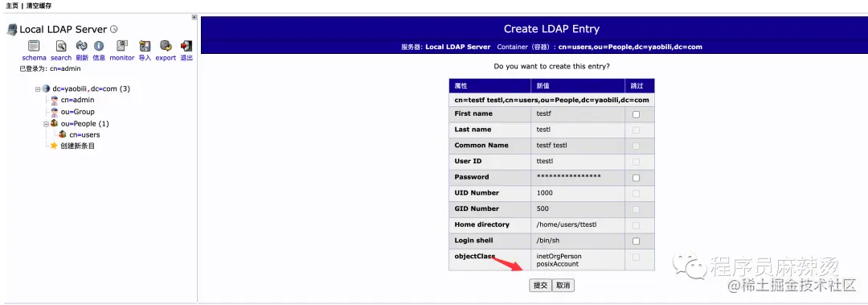Click the icon beside cn=users
This screenshot has height=305, width=868.
[63, 134]
